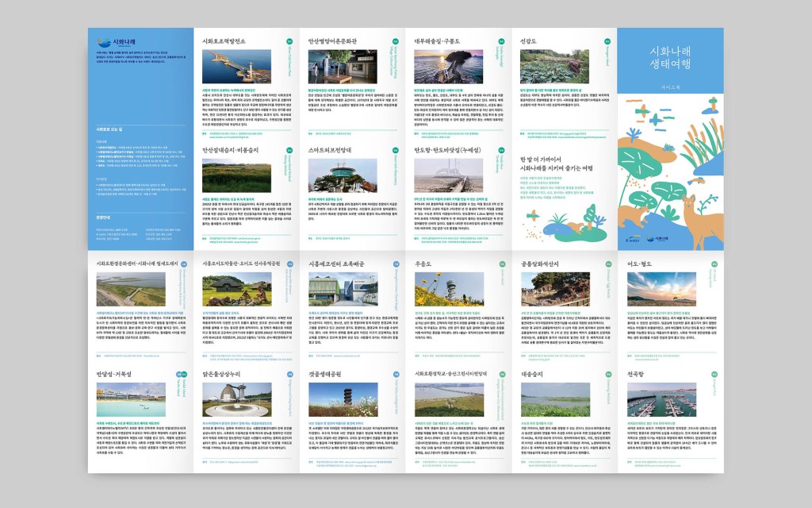
Task: Click the green round badge beside 우음도 heading
Action: [502, 264]
